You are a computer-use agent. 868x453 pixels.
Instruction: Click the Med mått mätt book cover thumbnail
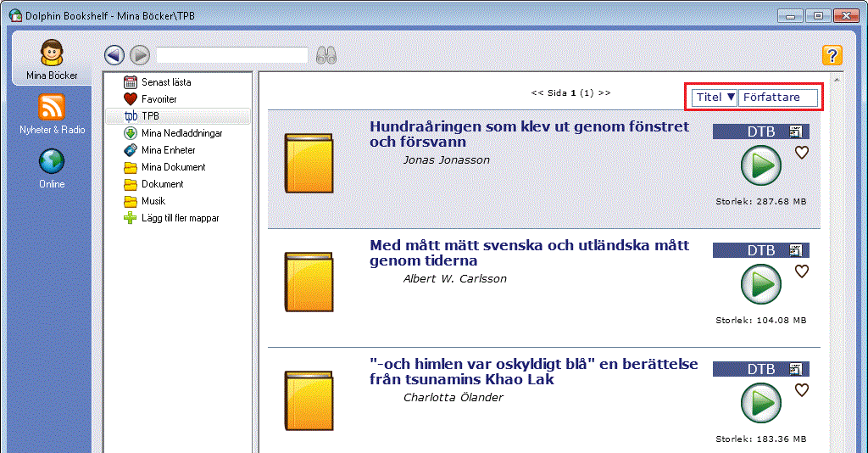click(309, 282)
